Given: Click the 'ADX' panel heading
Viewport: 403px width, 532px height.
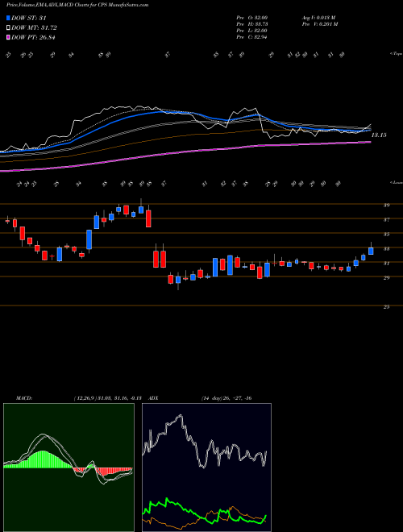Looking at the screenshot, I should tap(154, 398).
